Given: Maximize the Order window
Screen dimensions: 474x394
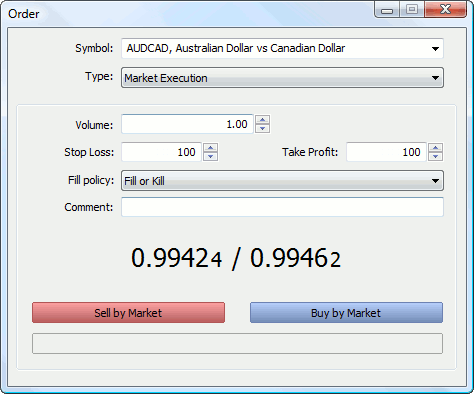Looking at the screenshot, I should (412, 9).
